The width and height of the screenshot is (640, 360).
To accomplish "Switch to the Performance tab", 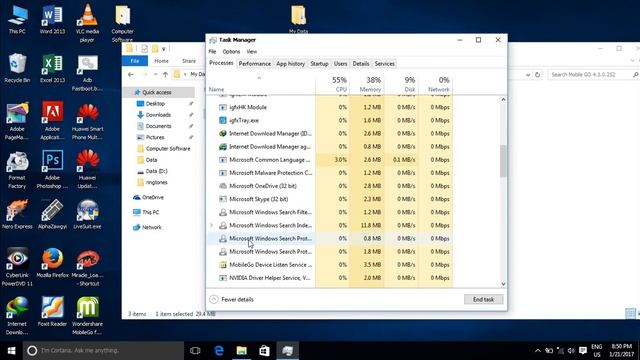I will click(255, 64).
